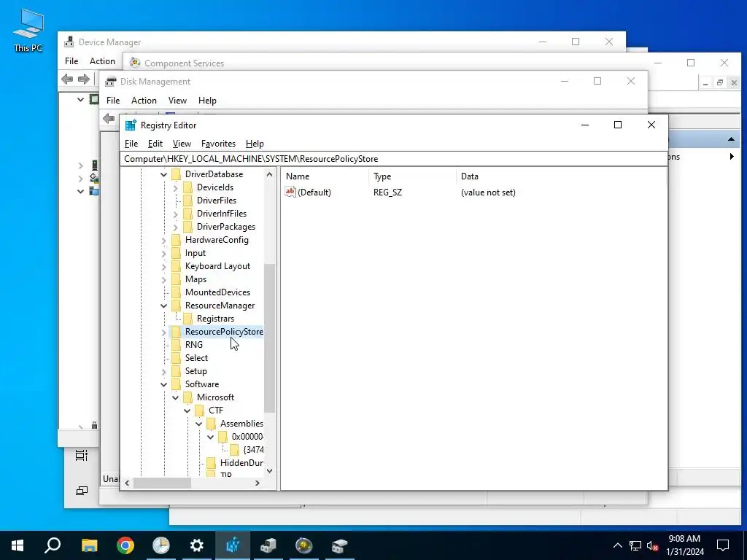
Task: Collapse the Microsoft key
Action: [x=175, y=397]
